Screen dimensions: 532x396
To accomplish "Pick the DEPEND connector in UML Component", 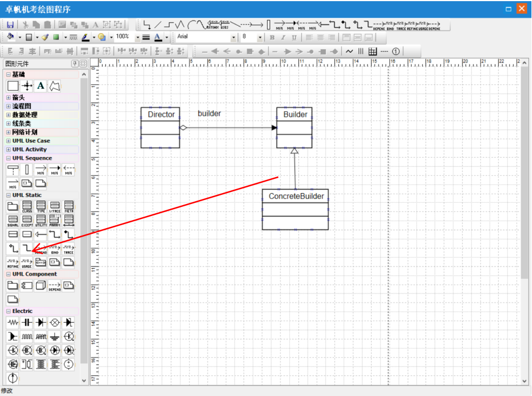I will click(x=54, y=285).
